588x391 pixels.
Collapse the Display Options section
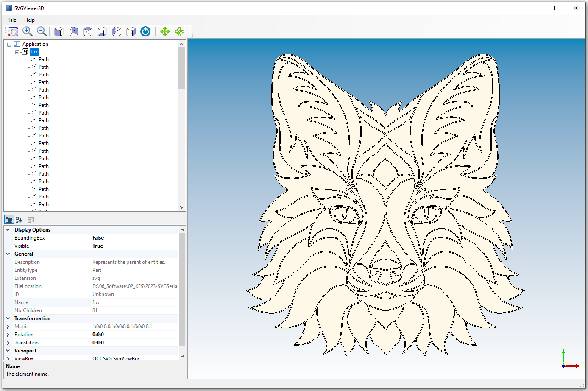[8, 230]
